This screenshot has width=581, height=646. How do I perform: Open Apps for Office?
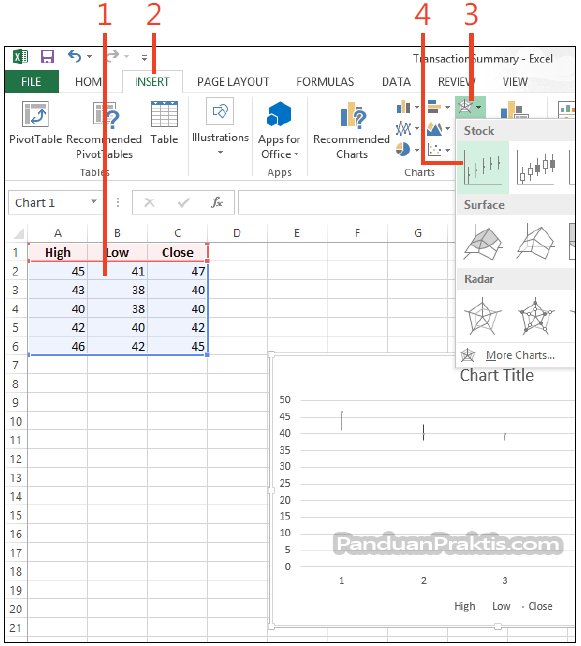(279, 130)
